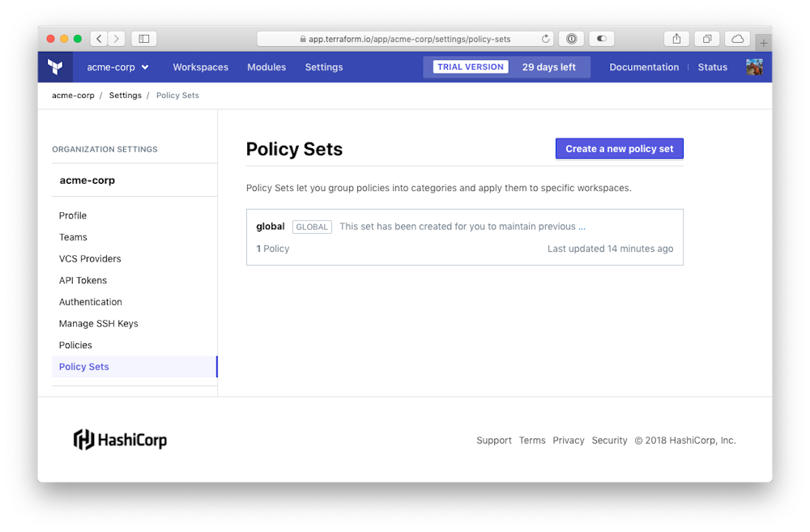Select VCS Providers in sidebar
Screen dimensions: 810x532
(90, 259)
